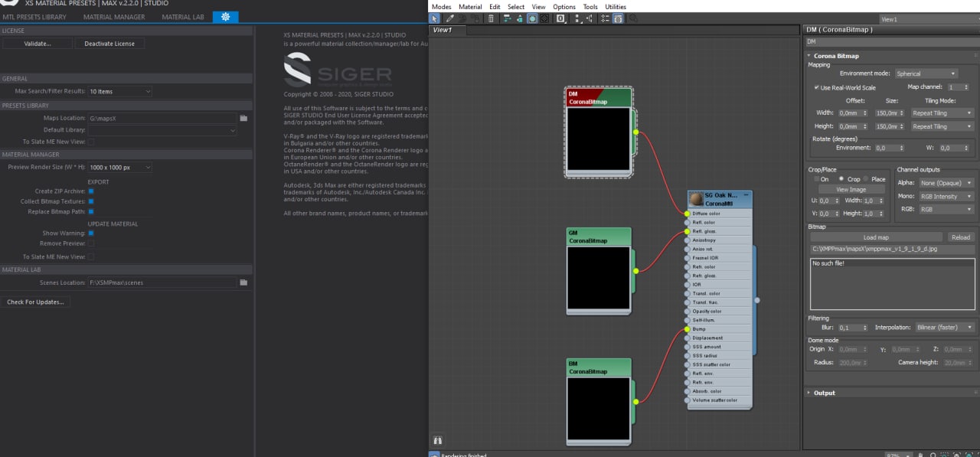Toggle Parameter Editor icon
Viewport: 980px width, 457px height.
[618, 18]
